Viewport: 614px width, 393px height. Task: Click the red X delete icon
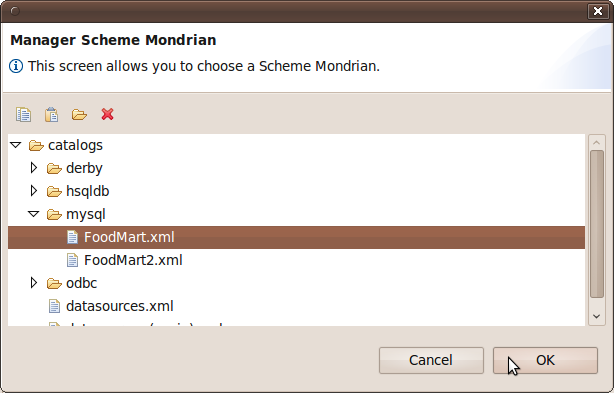click(107, 114)
